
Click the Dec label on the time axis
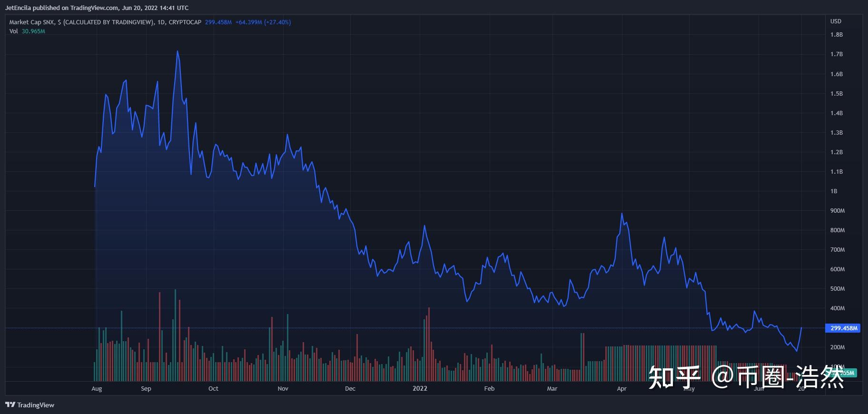click(350, 389)
